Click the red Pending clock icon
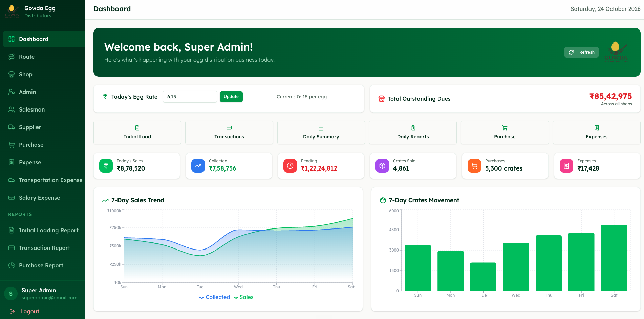 (x=290, y=166)
